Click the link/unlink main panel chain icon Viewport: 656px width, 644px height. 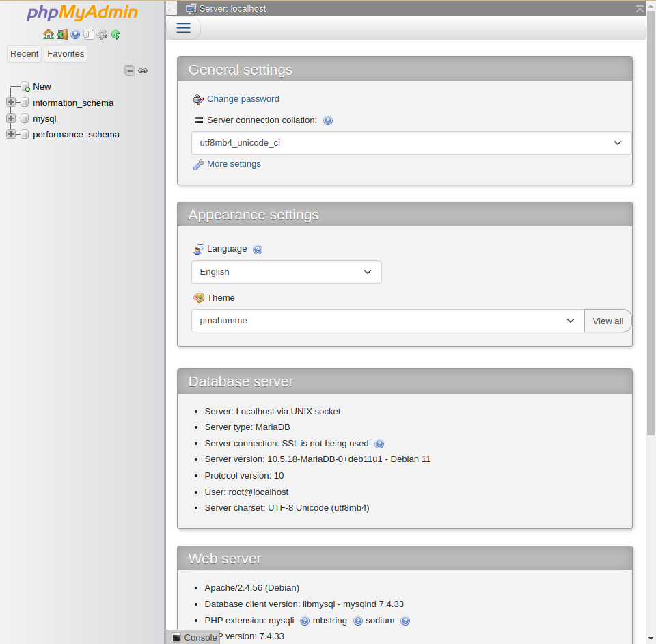(x=143, y=70)
